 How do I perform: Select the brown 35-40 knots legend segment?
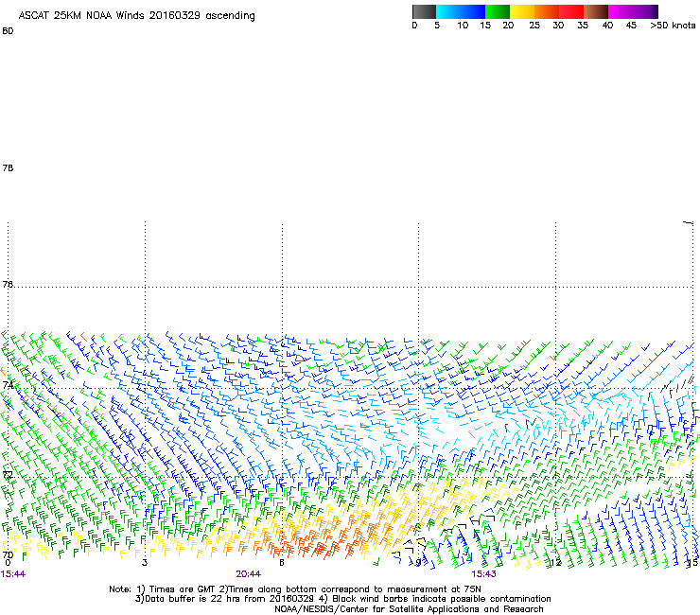coord(596,11)
